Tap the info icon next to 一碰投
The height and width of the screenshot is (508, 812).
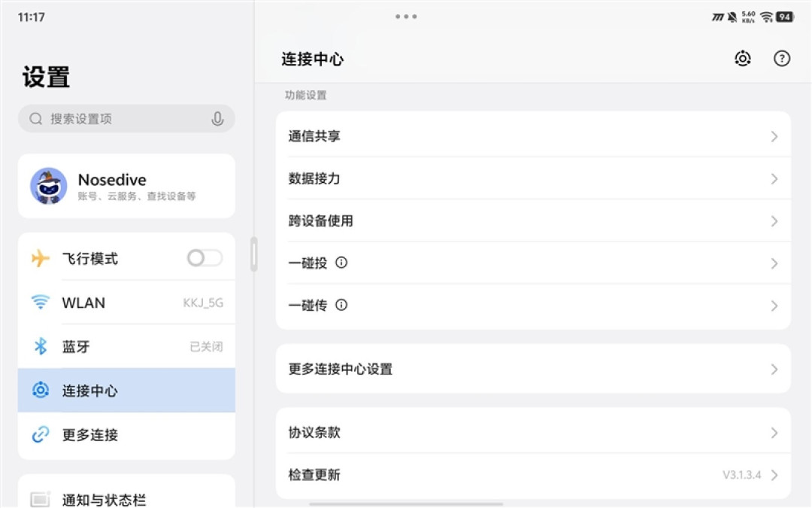point(341,263)
